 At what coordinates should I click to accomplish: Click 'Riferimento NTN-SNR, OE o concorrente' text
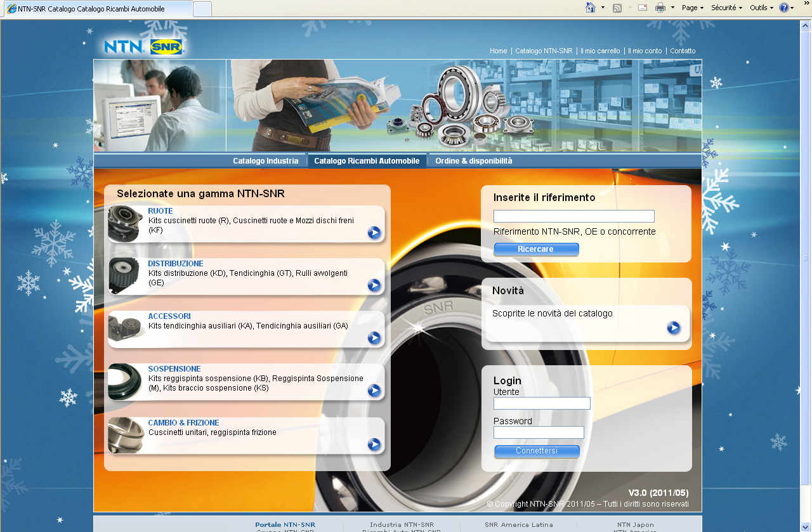point(575,232)
